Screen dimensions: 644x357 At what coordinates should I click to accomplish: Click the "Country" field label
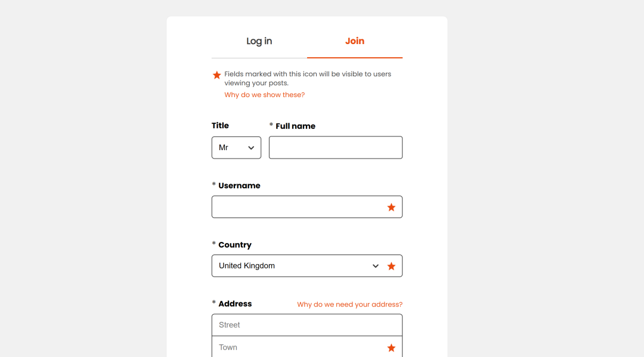point(235,245)
